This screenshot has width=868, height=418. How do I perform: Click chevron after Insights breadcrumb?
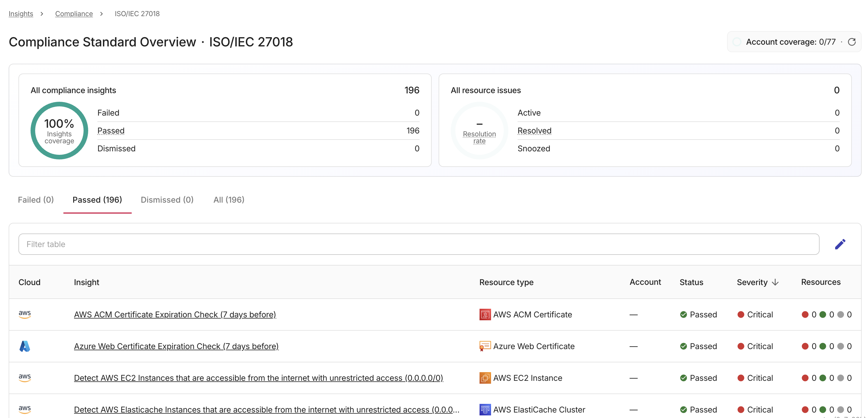pos(42,14)
